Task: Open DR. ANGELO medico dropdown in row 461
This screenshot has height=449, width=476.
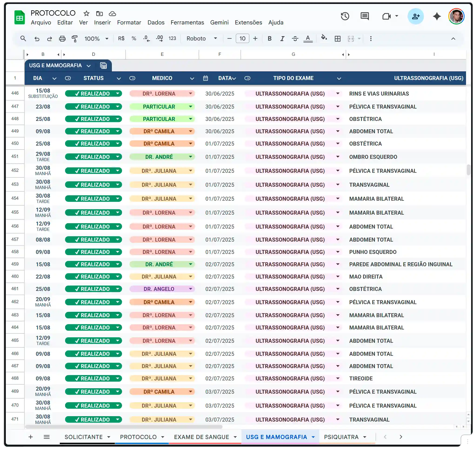Action: (191, 289)
